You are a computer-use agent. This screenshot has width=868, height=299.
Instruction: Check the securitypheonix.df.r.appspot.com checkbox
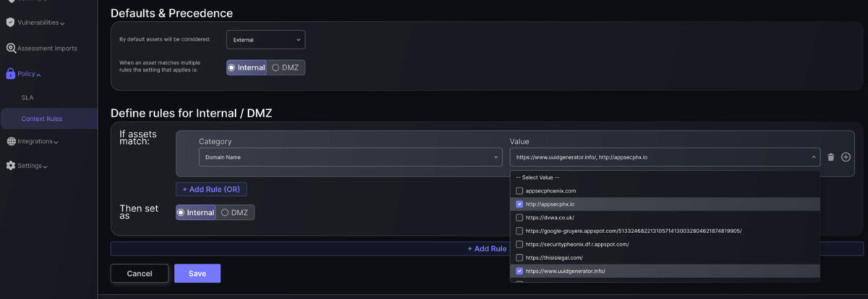519,244
